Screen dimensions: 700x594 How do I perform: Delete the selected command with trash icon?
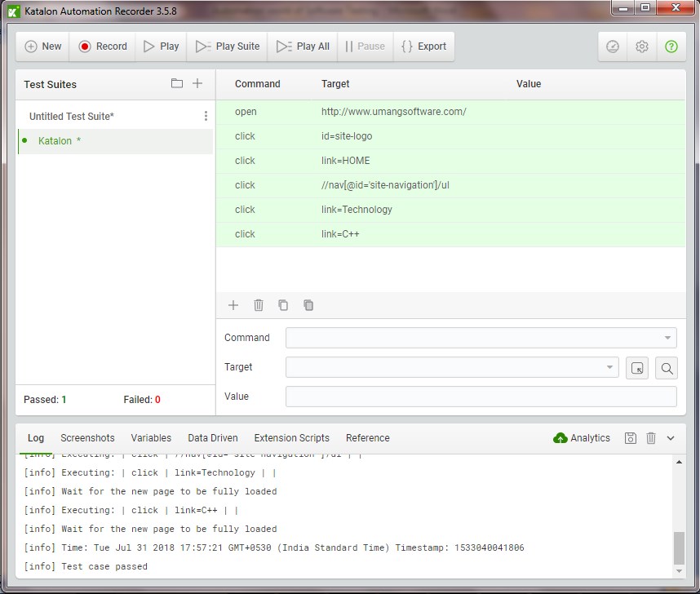(x=259, y=305)
